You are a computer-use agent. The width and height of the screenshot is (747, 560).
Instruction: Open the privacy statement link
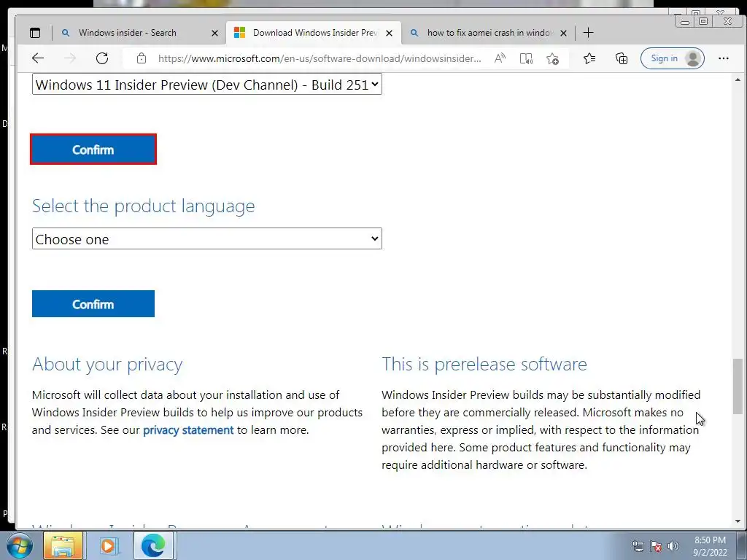[188, 430]
